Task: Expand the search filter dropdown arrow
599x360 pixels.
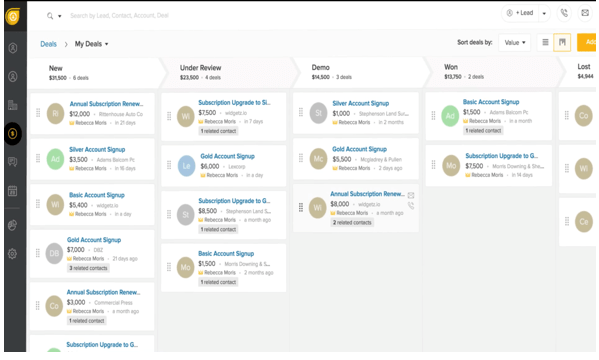Action: [x=60, y=16]
